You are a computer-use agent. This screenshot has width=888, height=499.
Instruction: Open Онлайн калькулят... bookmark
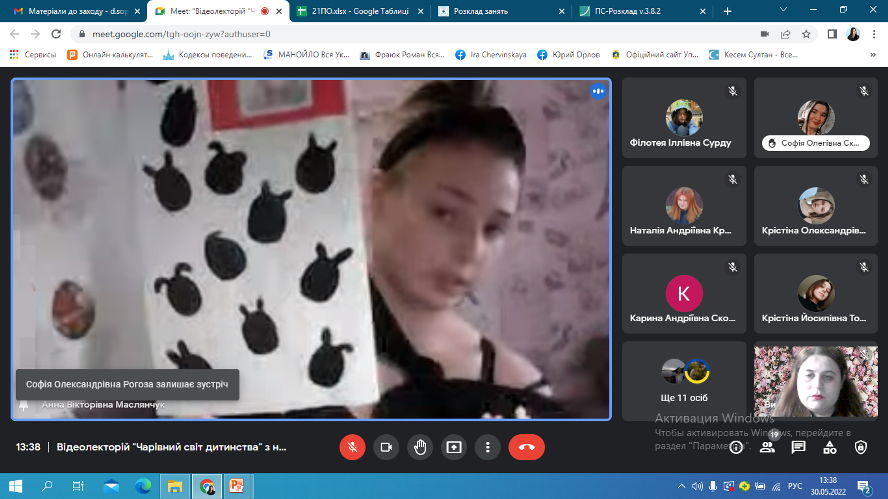coord(110,54)
